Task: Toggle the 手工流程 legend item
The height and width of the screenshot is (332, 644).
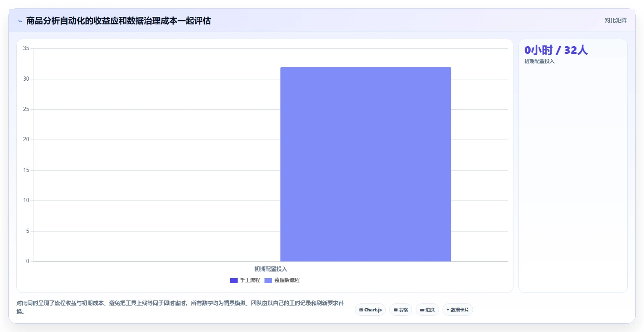Action: coord(245,280)
